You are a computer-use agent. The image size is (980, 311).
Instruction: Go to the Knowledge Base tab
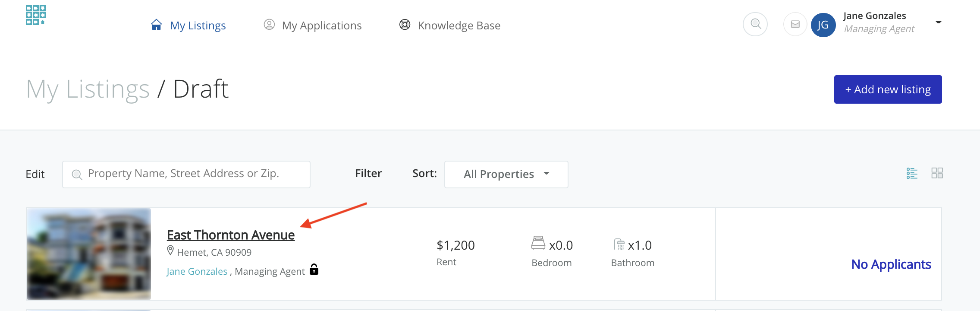[459, 25]
